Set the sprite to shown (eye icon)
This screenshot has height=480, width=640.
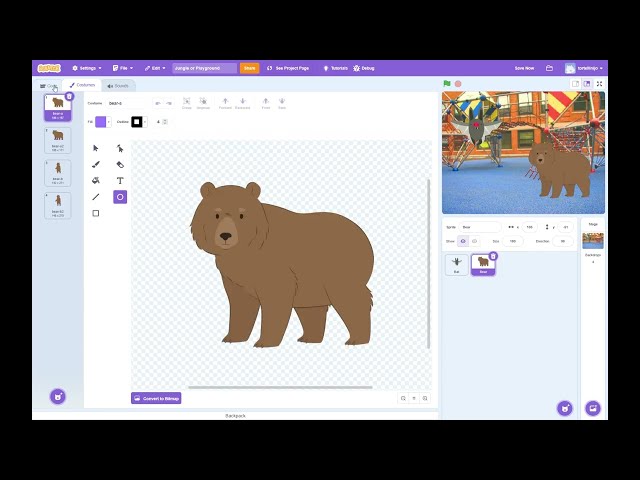[463, 241]
